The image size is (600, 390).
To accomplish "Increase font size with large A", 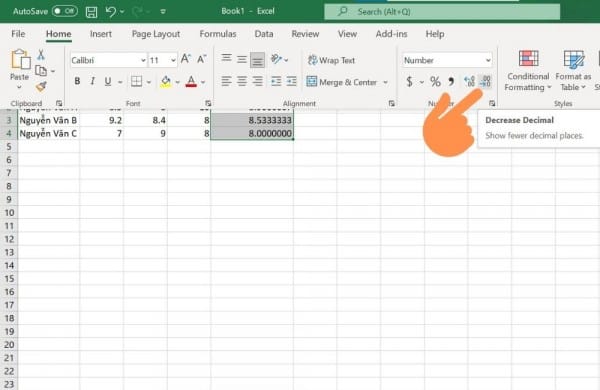I will coord(186,59).
